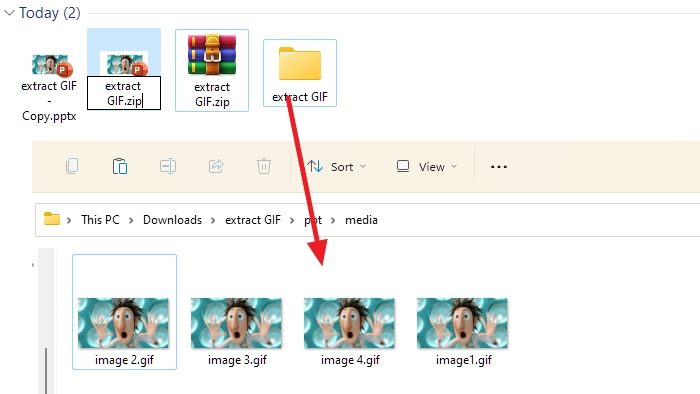Collapse the Today (2) group chevron
The height and width of the screenshot is (394, 700).
point(9,13)
